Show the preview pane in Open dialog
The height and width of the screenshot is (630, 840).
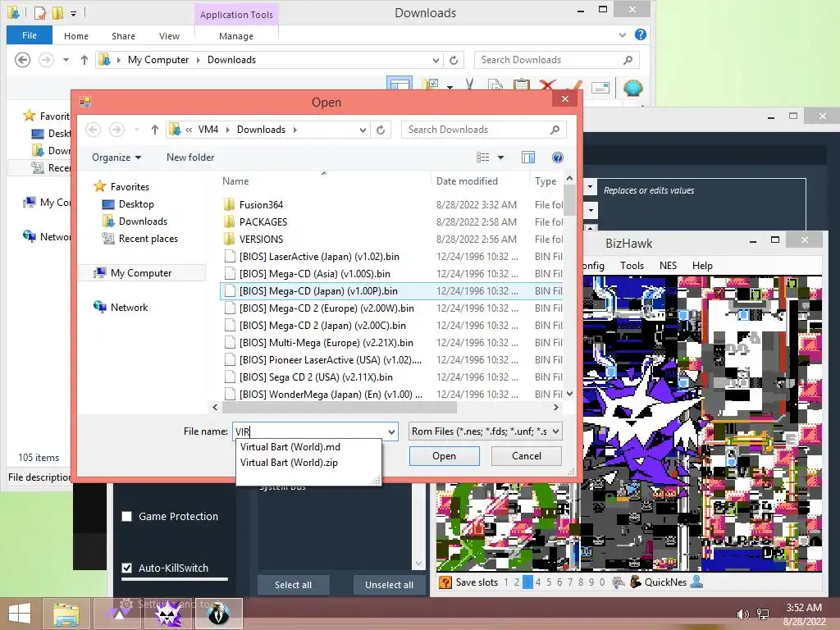point(528,157)
